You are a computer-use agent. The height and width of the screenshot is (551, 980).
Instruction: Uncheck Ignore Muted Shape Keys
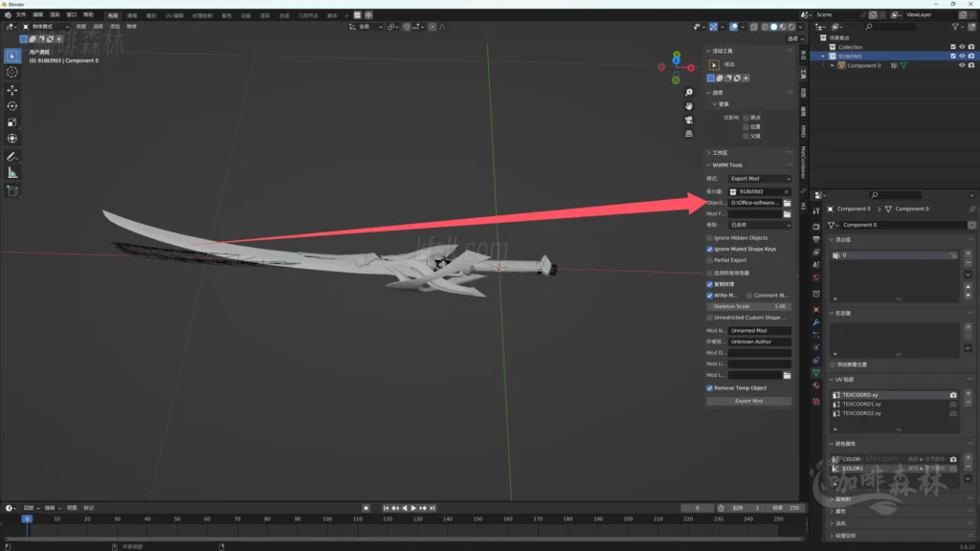[x=709, y=249]
